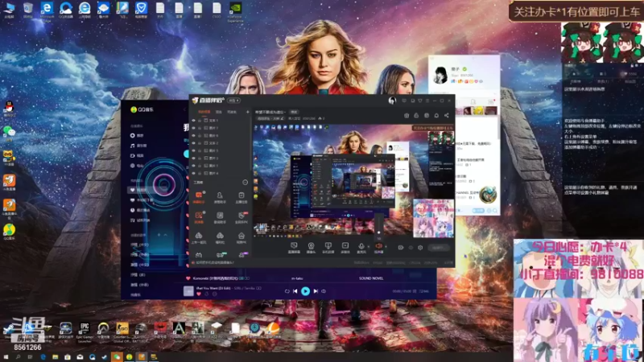The height and width of the screenshot is (362, 644).
Task: Open 推荐 in QQ Music sidebar
Action: click(x=137, y=135)
